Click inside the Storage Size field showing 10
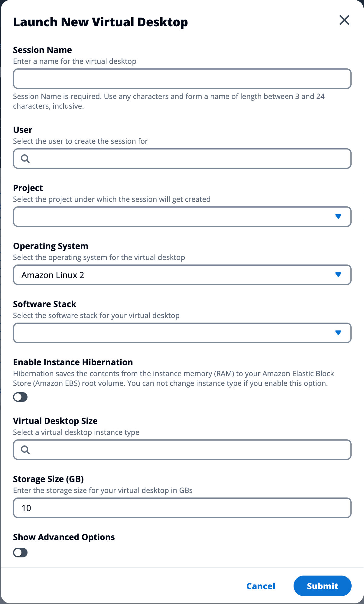The image size is (364, 604). (x=181, y=508)
